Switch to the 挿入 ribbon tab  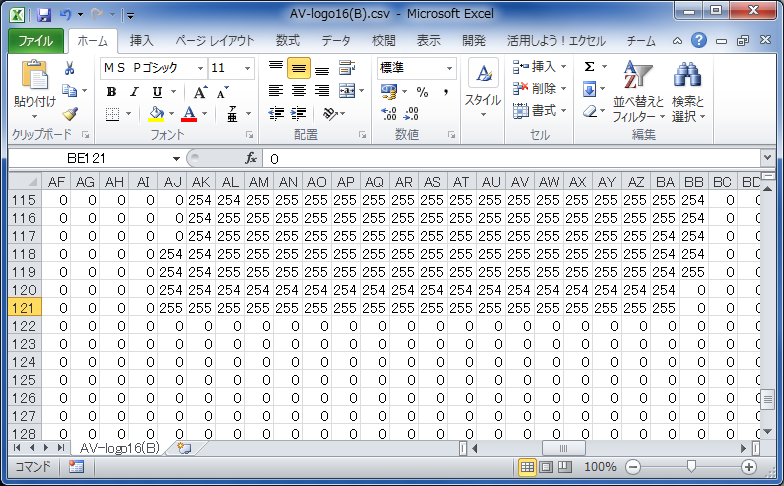142,40
